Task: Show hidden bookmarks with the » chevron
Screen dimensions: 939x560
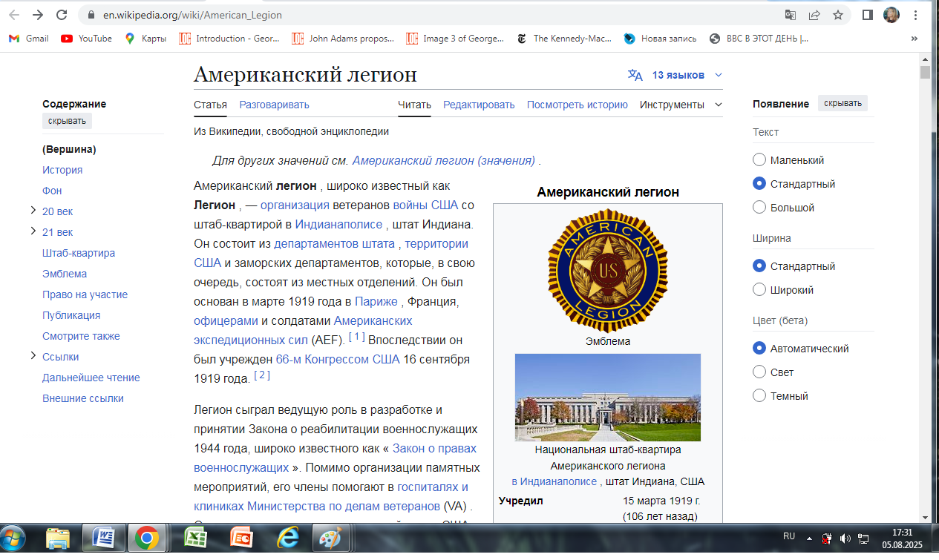Action: pos(914,39)
